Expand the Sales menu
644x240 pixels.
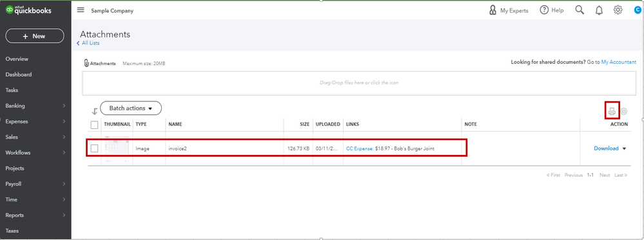[x=35, y=137]
